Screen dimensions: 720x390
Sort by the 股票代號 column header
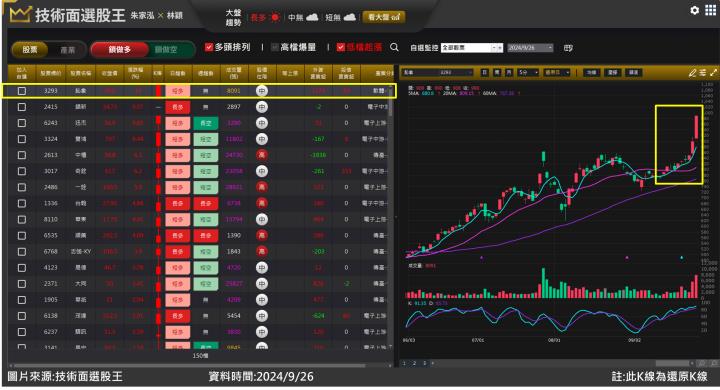click(51, 73)
